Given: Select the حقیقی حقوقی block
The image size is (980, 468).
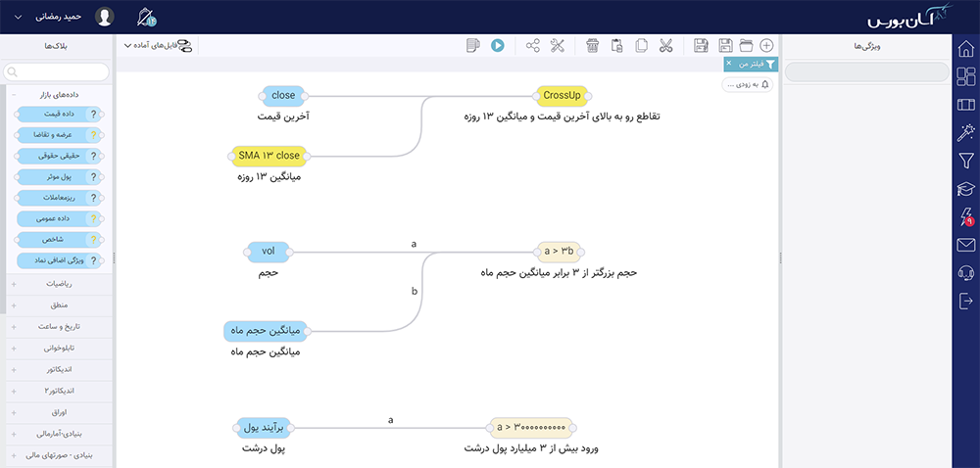Looking at the screenshot, I should pos(59,156).
